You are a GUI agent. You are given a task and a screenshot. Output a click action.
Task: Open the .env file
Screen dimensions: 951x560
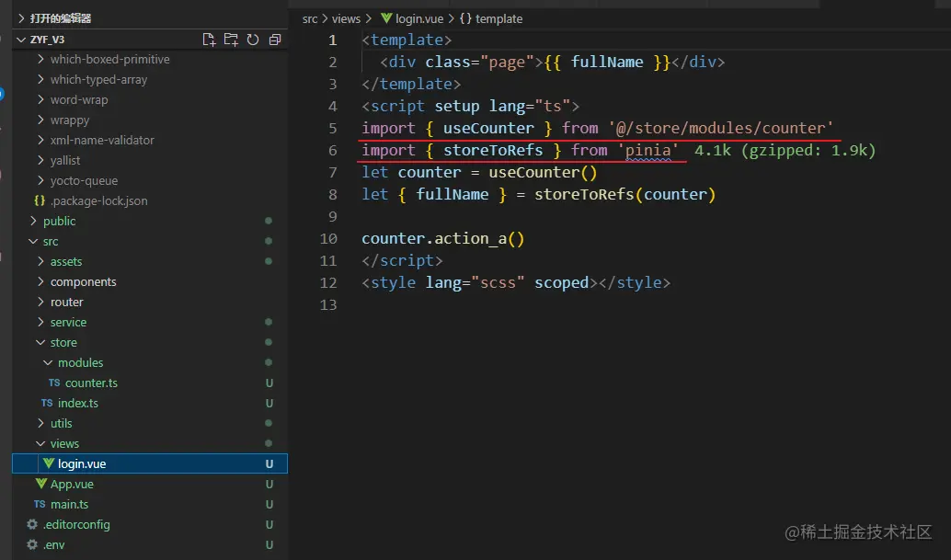point(54,545)
